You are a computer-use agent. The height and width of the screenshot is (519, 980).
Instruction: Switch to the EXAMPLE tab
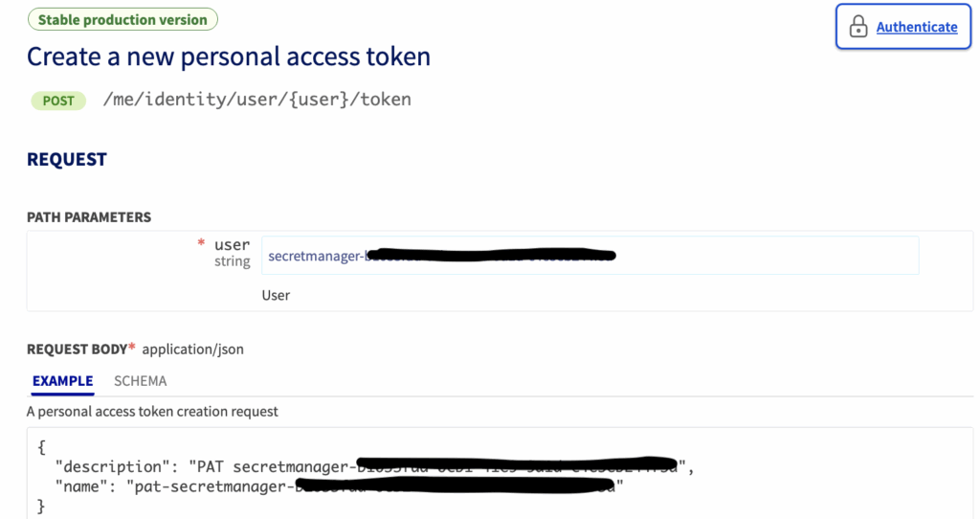click(x=62, y=381)
